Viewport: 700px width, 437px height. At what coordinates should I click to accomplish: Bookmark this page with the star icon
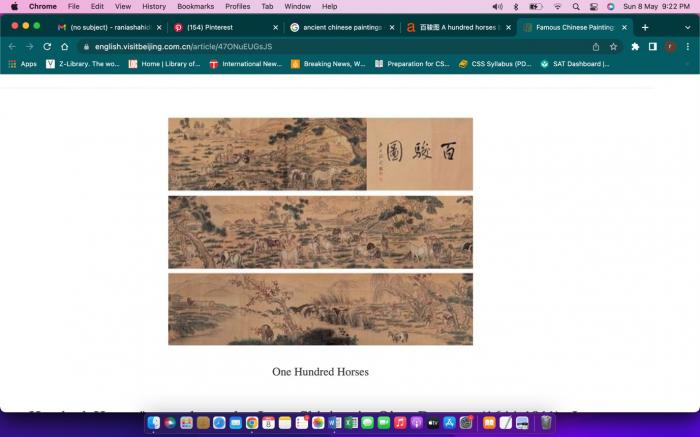[613, 46]
